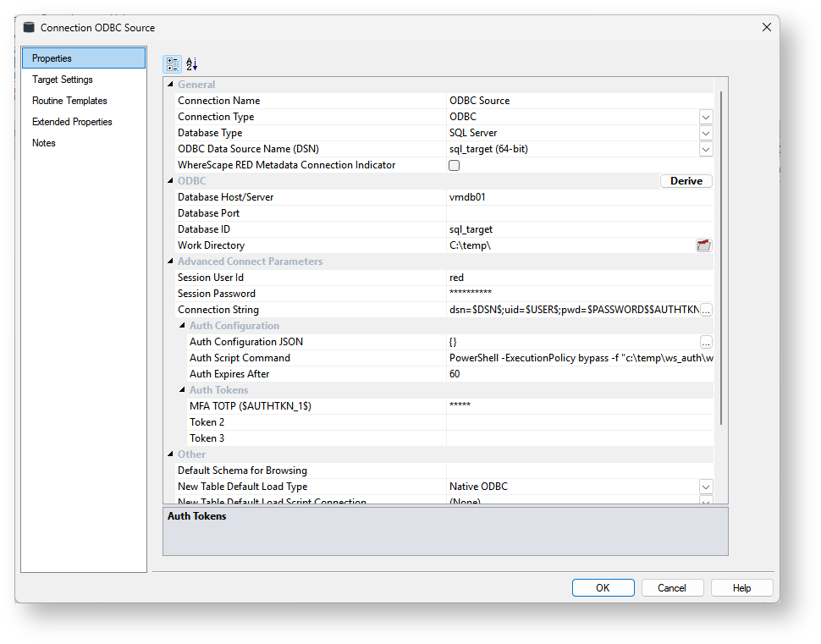Collapse the Auth Tokens group
Viewport: 821px width, 644px height.
pos(182,390)
